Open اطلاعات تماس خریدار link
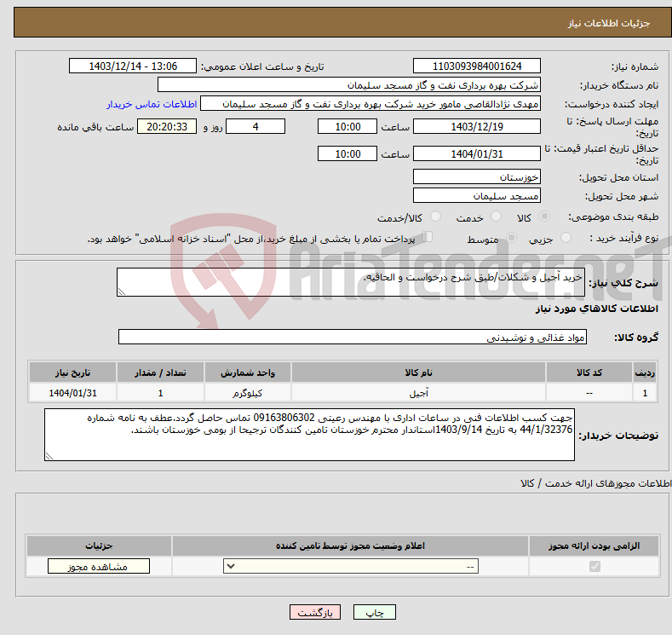The image size is (672, 635). click(x=152, y=104)
